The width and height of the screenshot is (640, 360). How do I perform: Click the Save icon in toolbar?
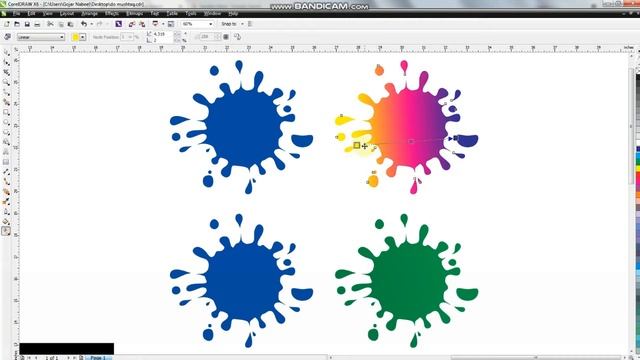tap(27, 24)
